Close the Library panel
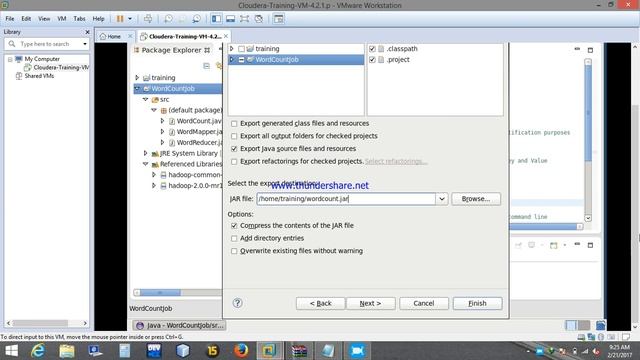The image size is (640, 360). 87,32
